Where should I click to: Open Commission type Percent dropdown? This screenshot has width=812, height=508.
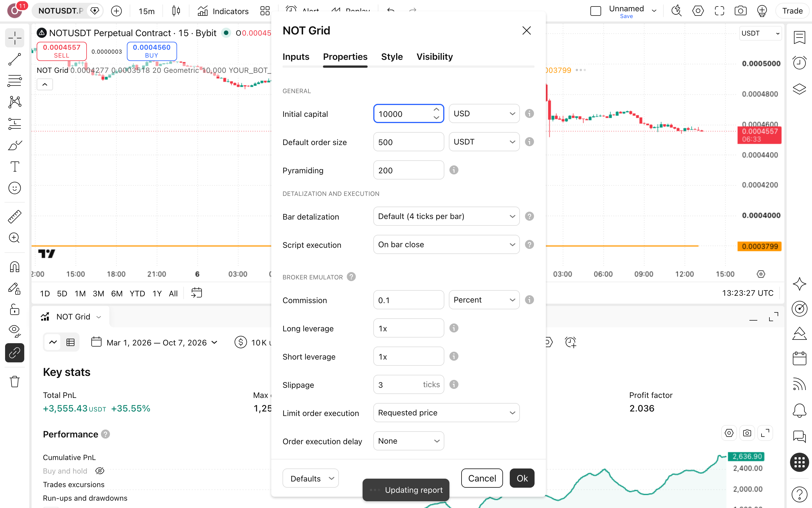pyautogui.click(x=484, y=300)
